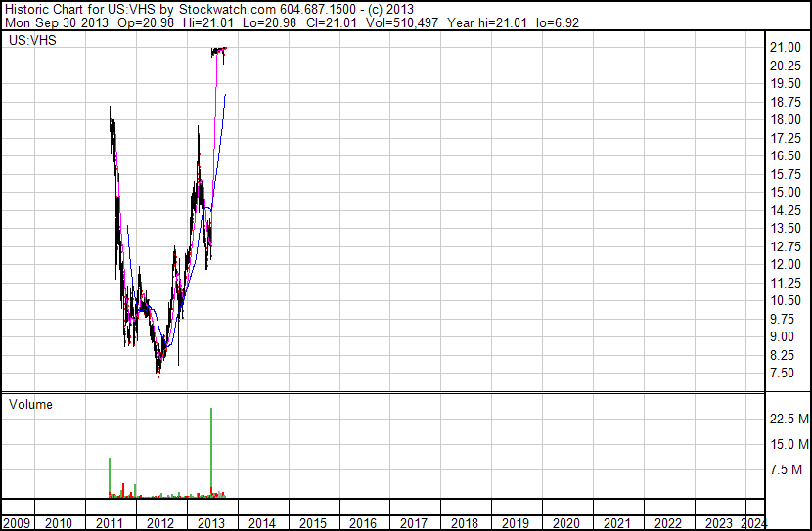Click the 9.00 price axis label
The height and width of the screenshot is (531, 812).
click(783, 337)
